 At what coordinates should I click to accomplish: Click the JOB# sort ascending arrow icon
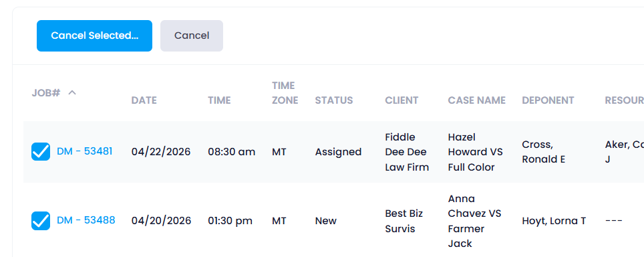click(72, 92)
